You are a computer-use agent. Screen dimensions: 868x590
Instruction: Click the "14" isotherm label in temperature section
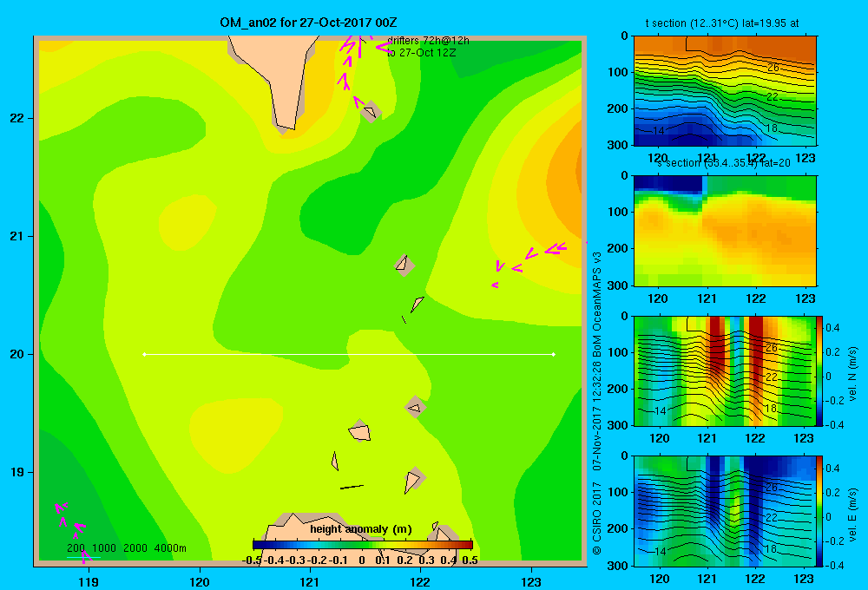coord(658,131)
